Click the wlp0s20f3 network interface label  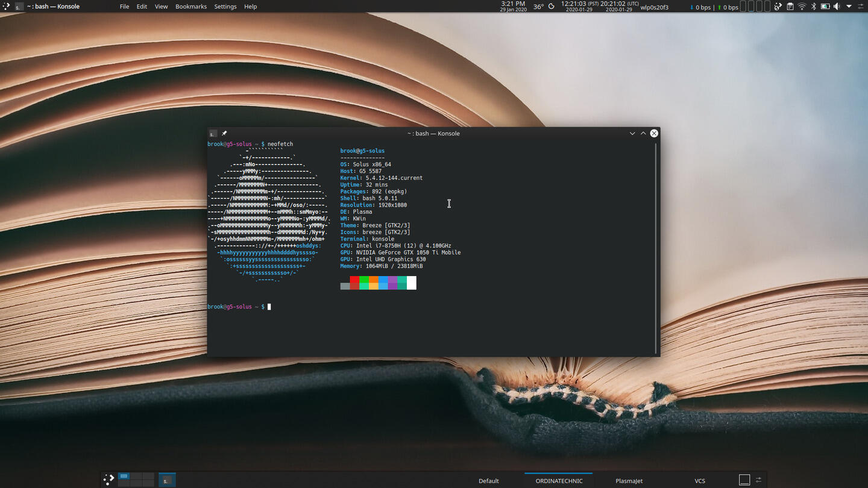click(x=655, y=7)
